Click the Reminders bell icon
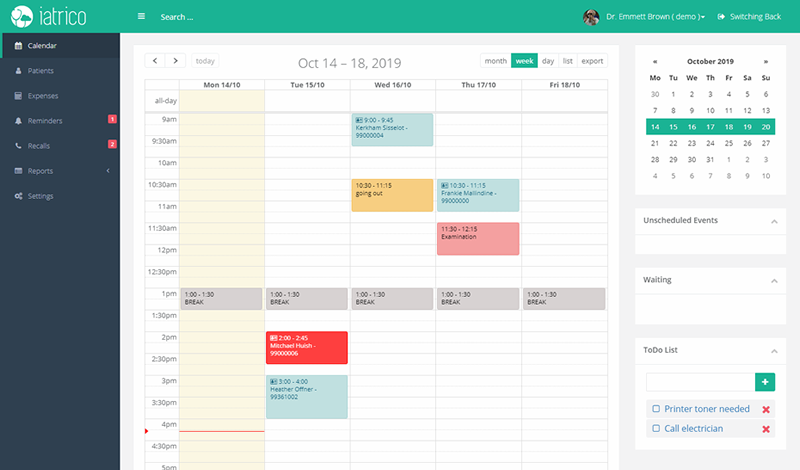 click(18, 120)
